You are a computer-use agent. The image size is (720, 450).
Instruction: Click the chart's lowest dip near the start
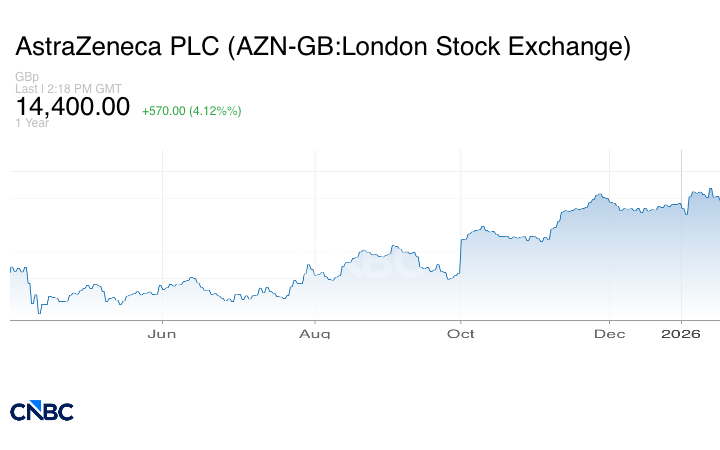pyautogui.click(x=39, y=312)
